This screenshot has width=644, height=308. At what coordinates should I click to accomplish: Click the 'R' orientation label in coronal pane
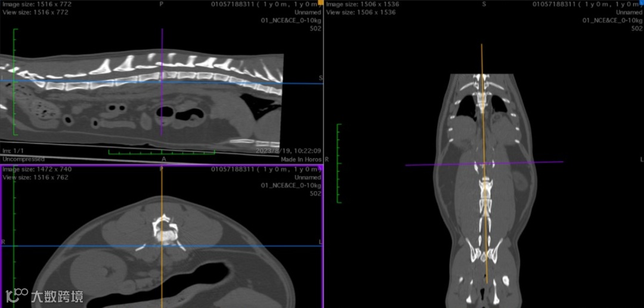pos(327,159)
